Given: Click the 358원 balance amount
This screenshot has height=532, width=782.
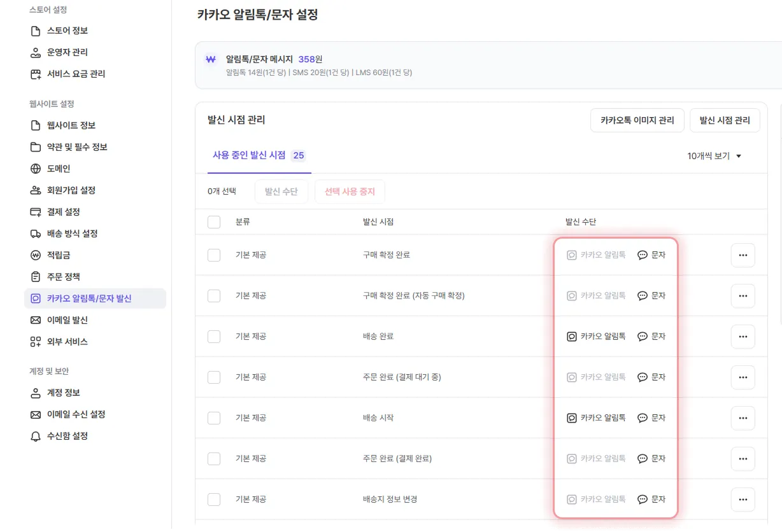Looking at the screenshot, I should click(311, 59).
